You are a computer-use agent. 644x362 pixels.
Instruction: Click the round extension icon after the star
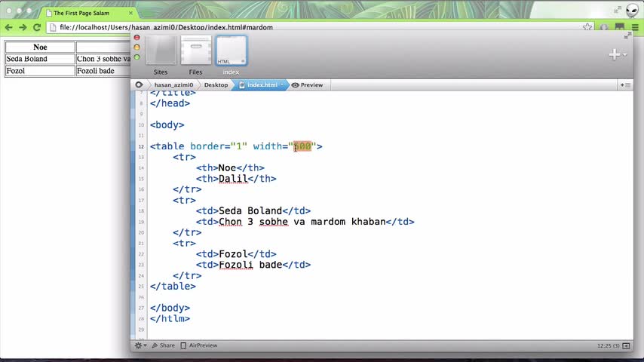click(604, 28)
